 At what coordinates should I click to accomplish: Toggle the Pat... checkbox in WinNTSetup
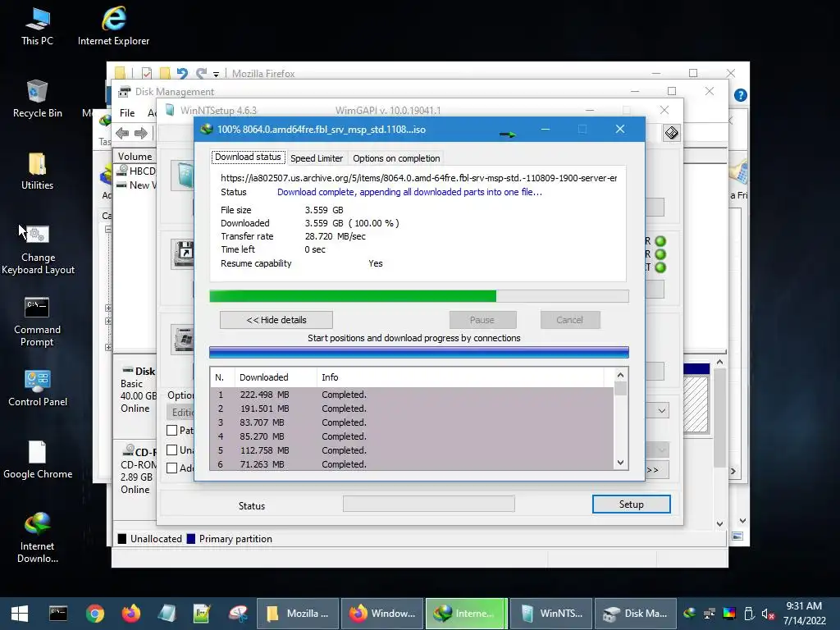[172, 430]
